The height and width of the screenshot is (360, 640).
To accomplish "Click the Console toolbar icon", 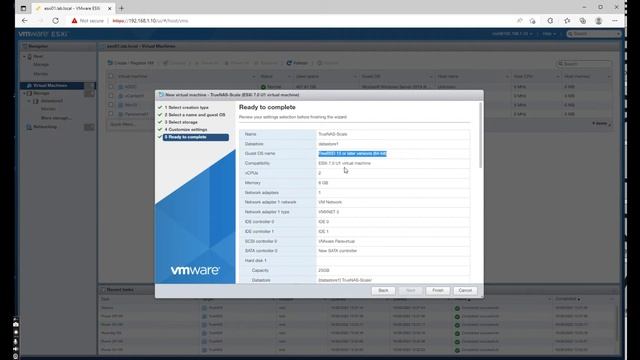I will click(166, 63).
